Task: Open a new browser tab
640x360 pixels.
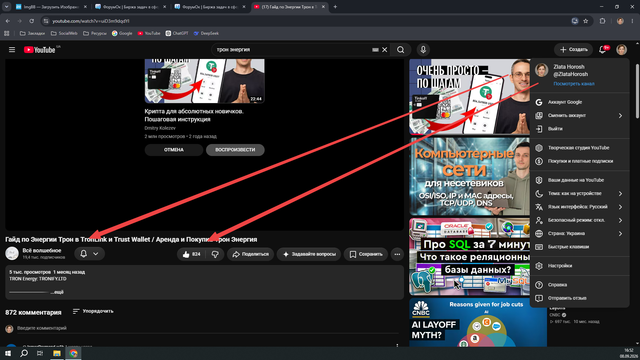Action: point(335,7)
